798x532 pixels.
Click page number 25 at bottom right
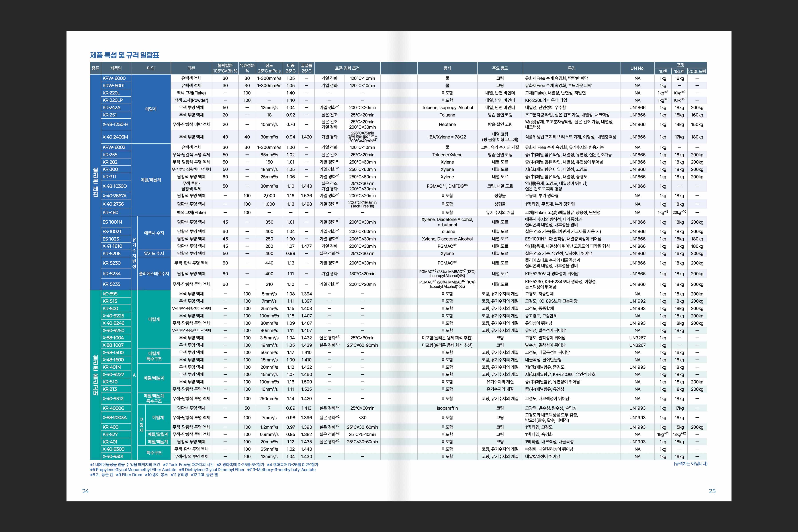[x=712, y=491]
